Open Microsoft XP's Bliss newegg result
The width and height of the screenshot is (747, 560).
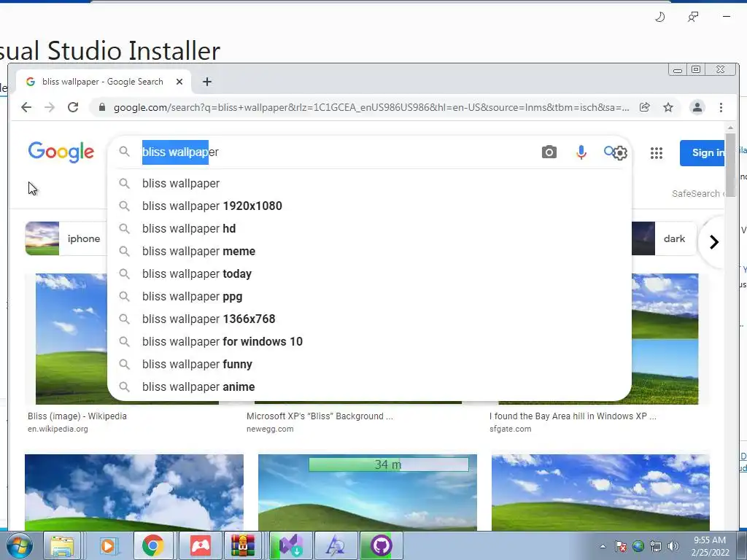(x=320, y=416)
